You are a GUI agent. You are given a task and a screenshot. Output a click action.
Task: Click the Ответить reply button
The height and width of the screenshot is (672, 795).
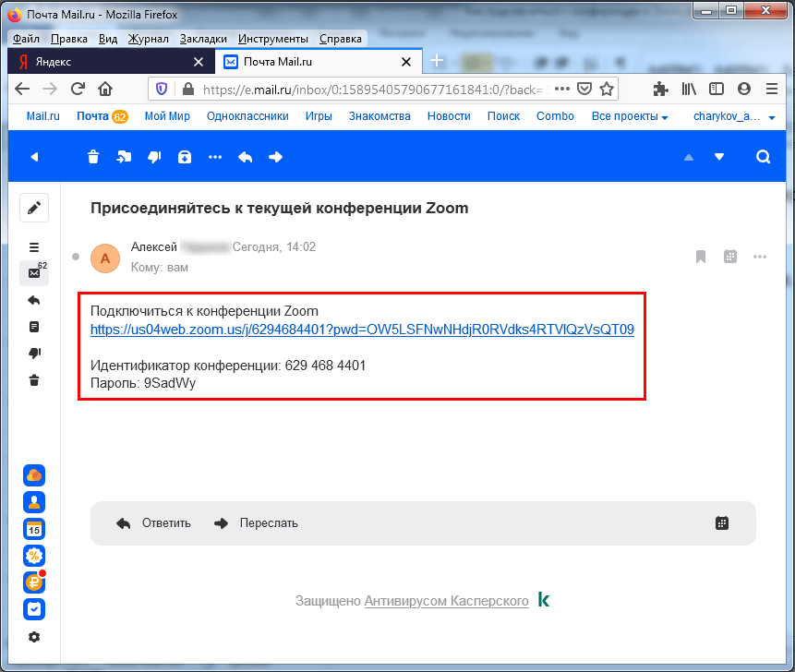coord(154,523)
